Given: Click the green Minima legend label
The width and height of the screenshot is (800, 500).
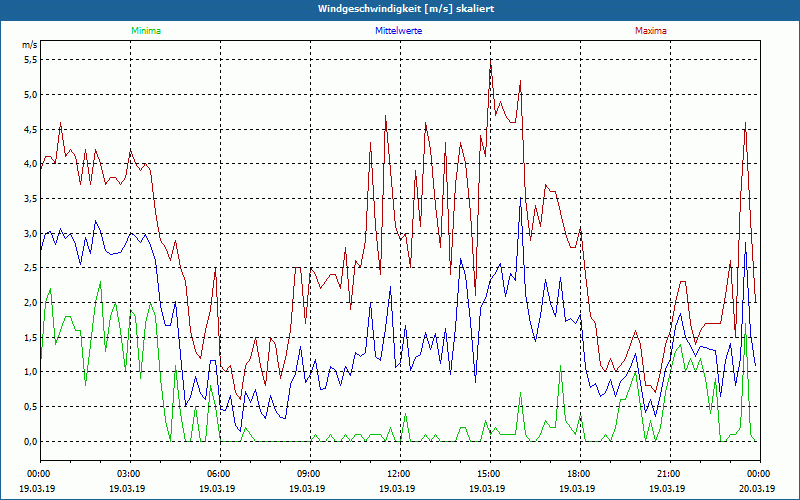Looking at the screenshot, I should tap(146, 31).
